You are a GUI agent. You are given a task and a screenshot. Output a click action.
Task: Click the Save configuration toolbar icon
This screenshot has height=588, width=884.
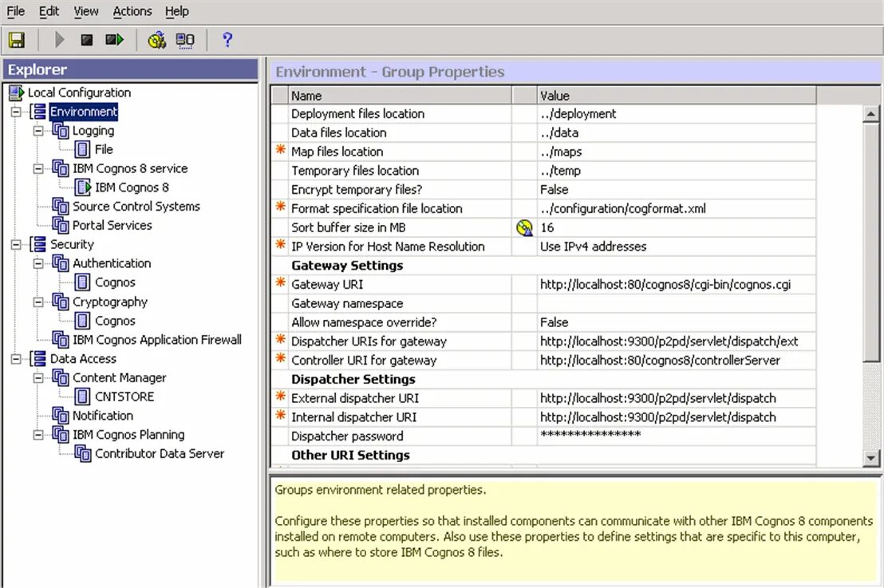(x=16, y=40)
